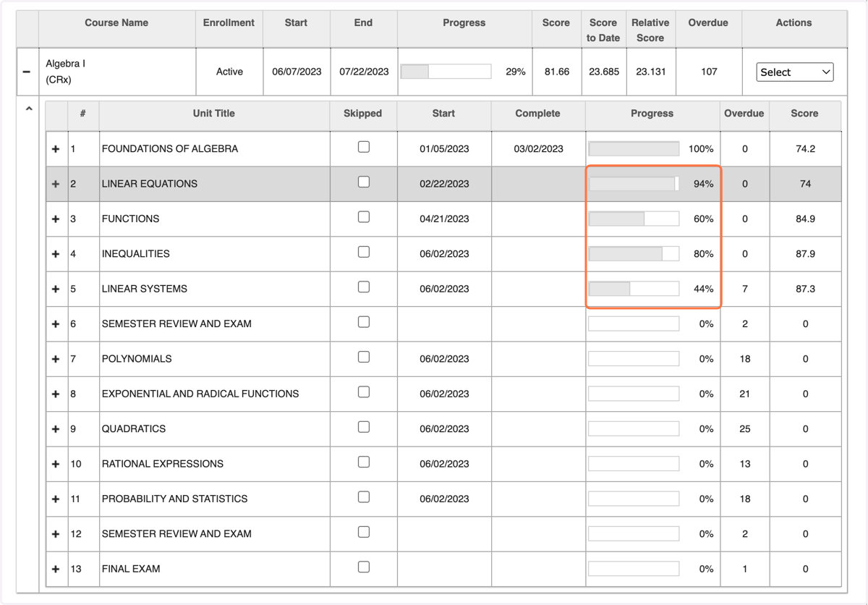
Task: Click the QUADRATICS unit title
Action: [134, 429]
